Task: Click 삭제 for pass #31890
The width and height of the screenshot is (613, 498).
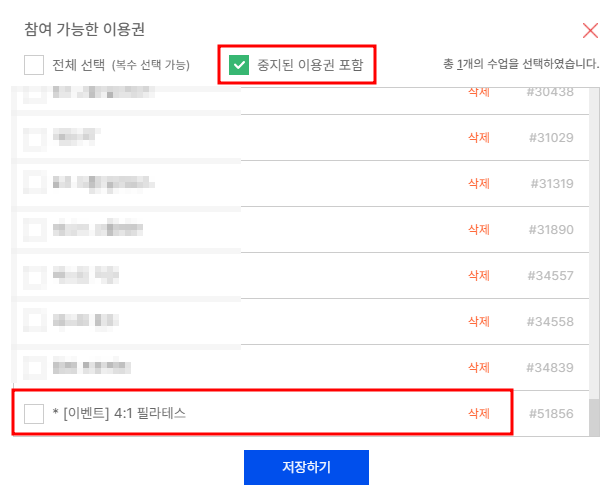Action: (x=479, y=229)
